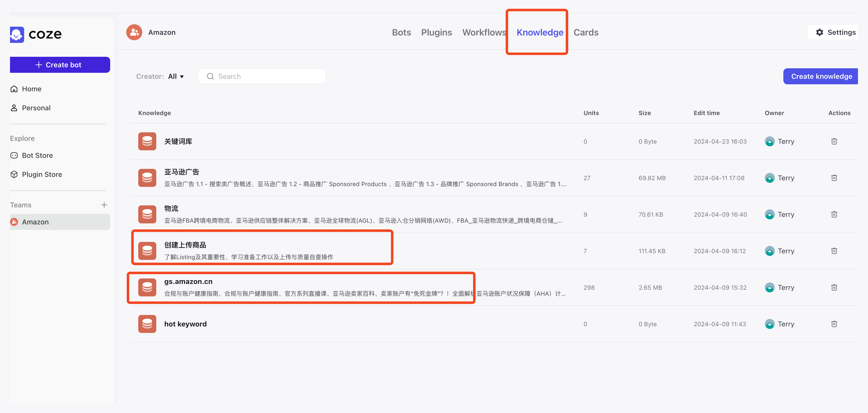Go to Home in sidebar
The height and width of the screenshot is (413, 868).
point(32,89)
